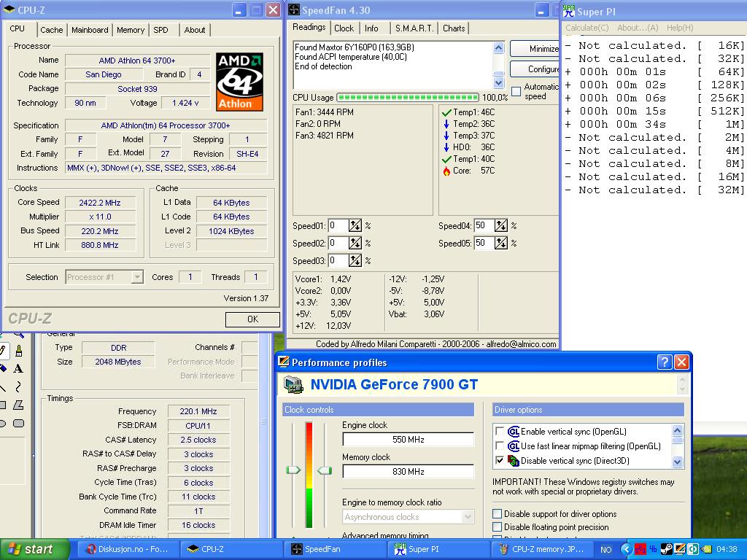Enable vertical sync (OpenGL) checkbox
The image size is (747, 560).
pos(499,432)
